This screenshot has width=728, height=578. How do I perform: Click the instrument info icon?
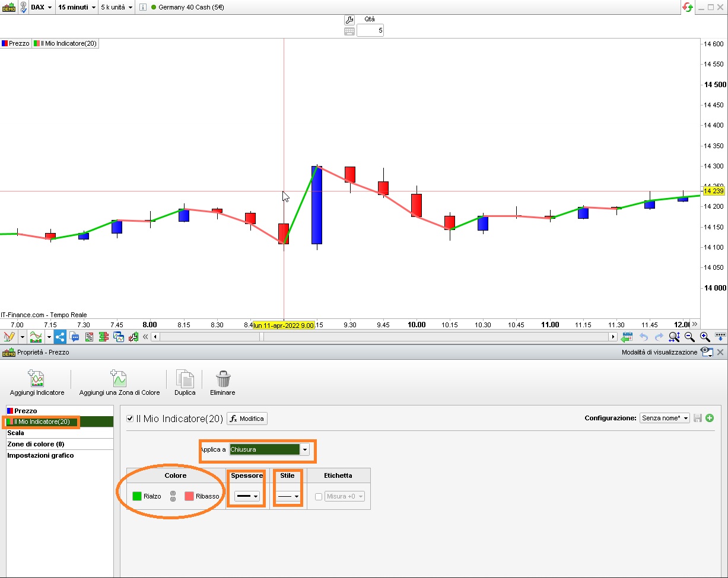142,7
